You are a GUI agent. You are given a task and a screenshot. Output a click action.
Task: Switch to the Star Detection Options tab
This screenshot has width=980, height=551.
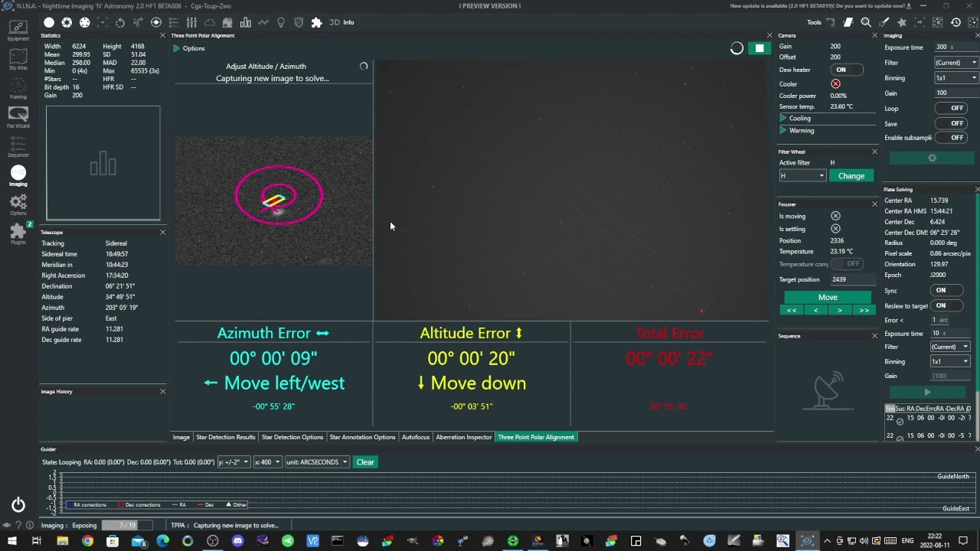point(292,437)
